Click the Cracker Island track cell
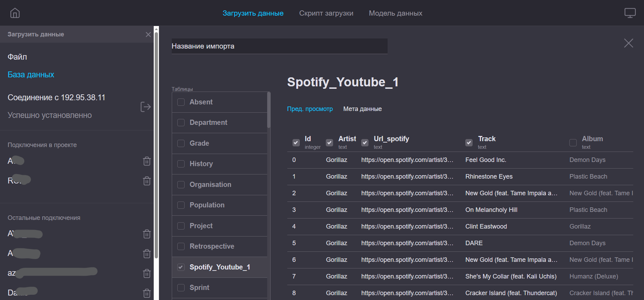This screenshot has width=644, height=300. (511, 293)
